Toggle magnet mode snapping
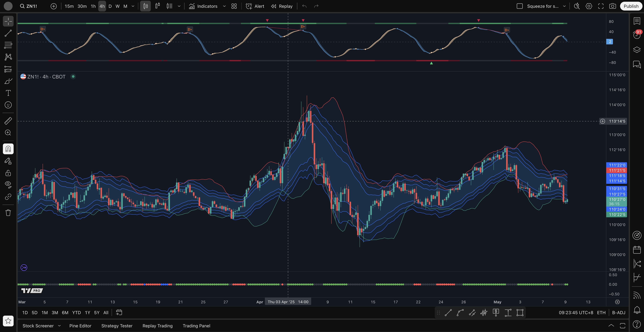 point(8,149)
